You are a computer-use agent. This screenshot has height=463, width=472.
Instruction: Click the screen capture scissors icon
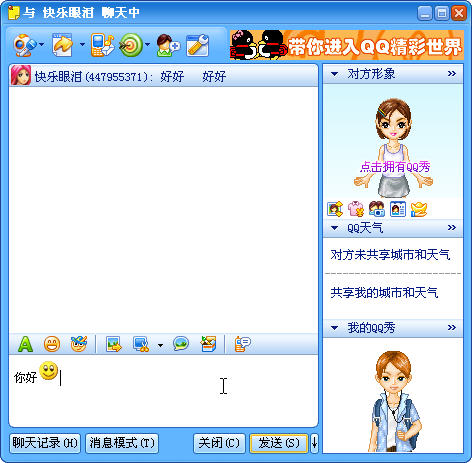point(141,344)
